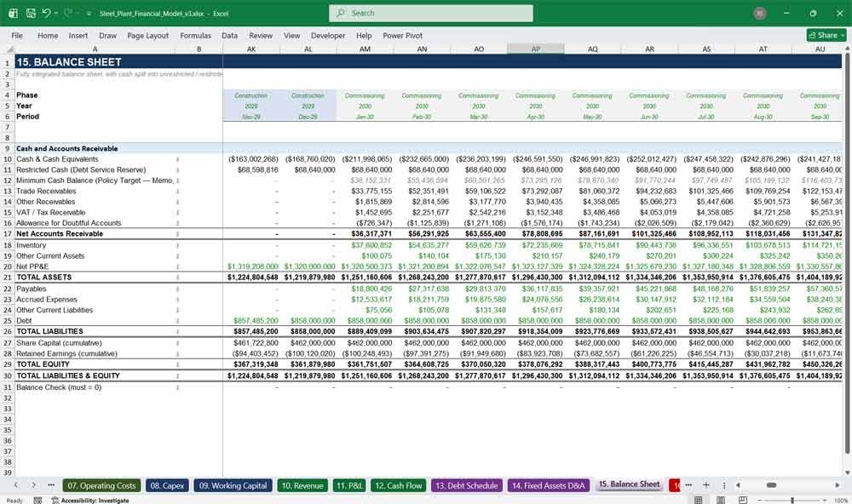
Task: Switch to the 08. Capex sheet
Action: pyautogui.click(x=167, y=485)
